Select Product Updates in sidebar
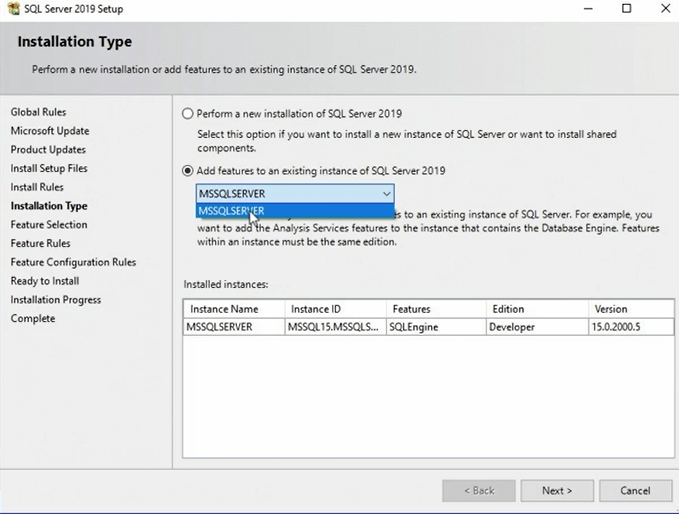 point(48,150)
